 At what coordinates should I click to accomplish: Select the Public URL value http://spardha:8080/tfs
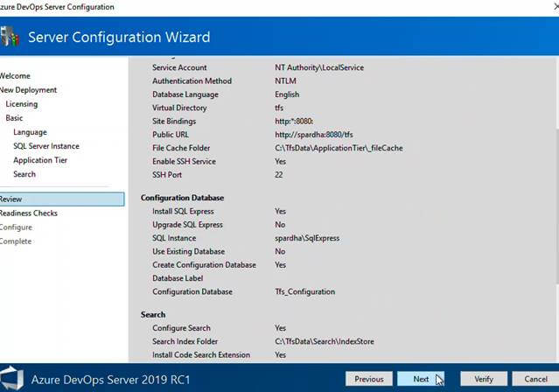click(314, 135)
